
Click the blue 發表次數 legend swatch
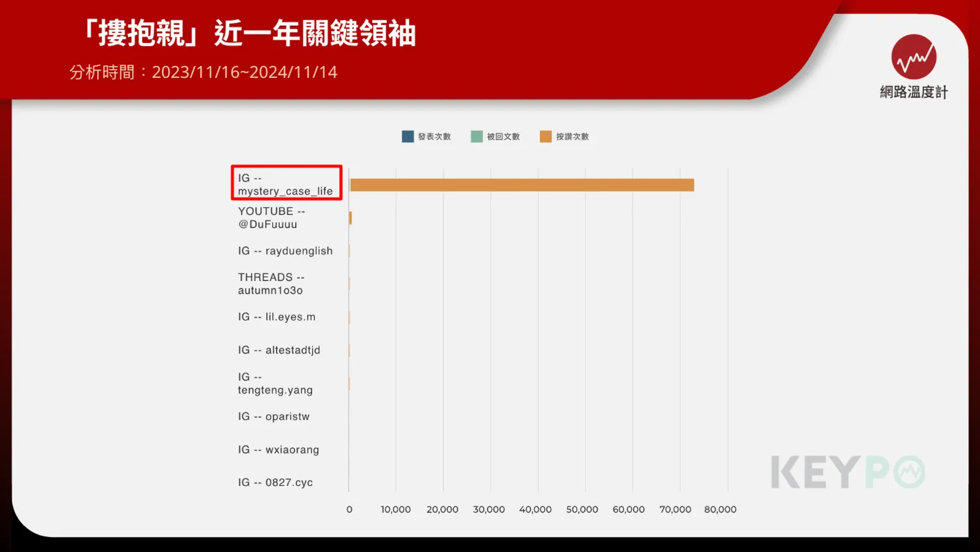tap(408, 136)
